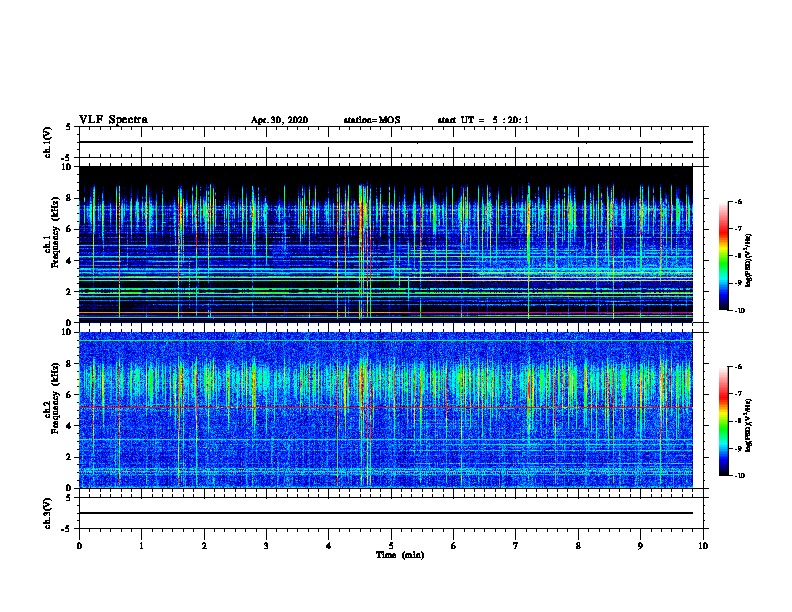Click time axis tick label "1"
792x612 pixels.
(141, 546)
